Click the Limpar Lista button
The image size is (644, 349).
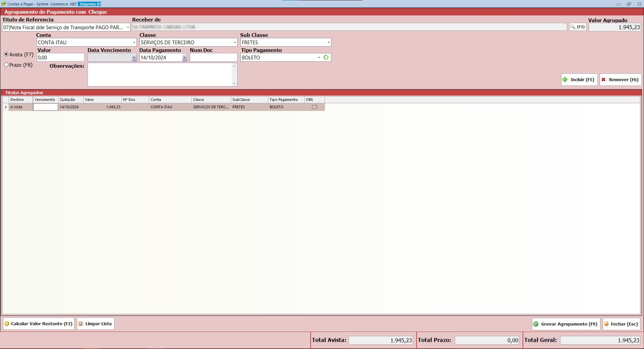tap(95, 324)
